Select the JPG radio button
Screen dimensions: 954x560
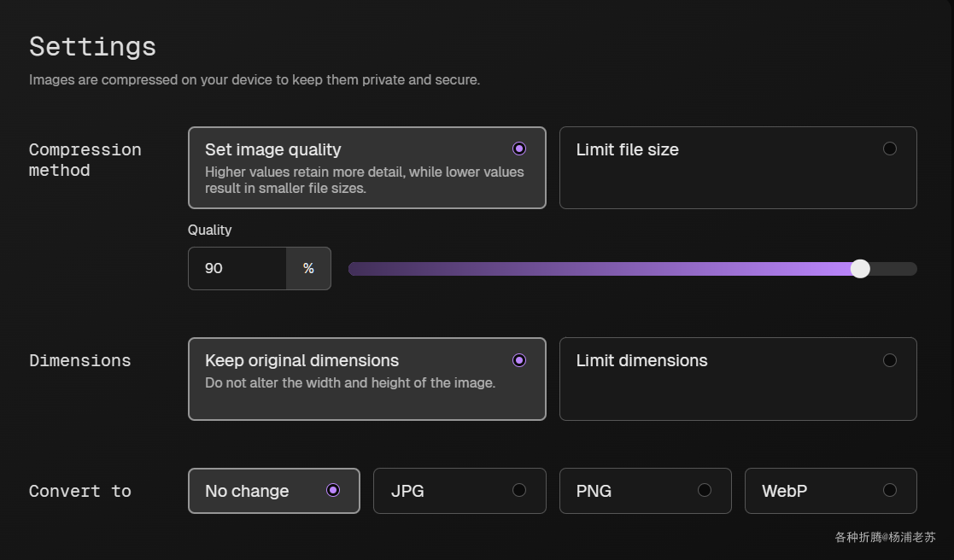(518, 490)
